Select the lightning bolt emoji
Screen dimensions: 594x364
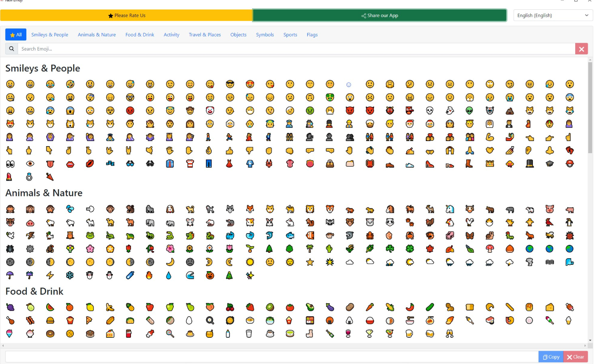point(50,275)
